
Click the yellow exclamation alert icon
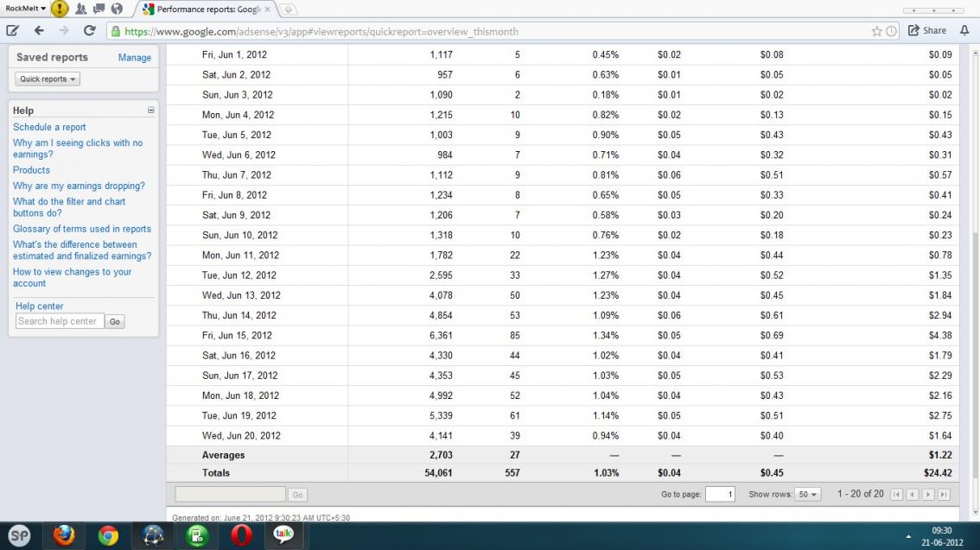[x=60, y=9]
